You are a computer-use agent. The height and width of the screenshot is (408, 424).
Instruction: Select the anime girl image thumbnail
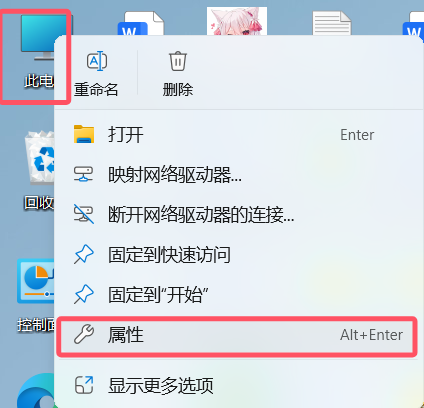click(x=237, y=21)
